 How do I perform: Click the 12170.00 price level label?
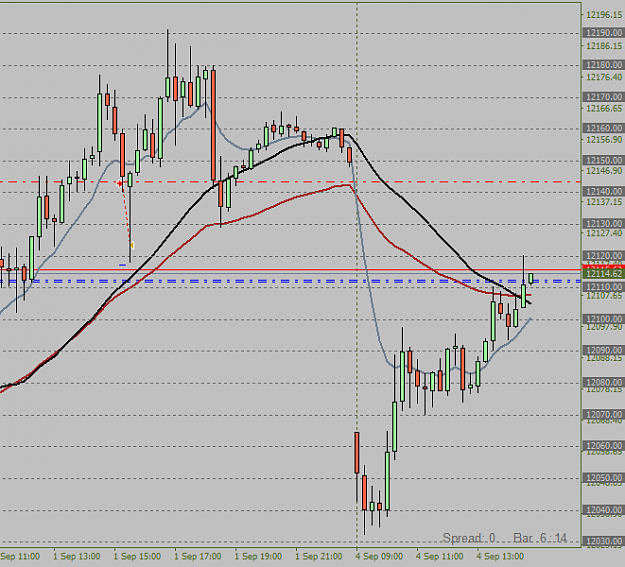[603, 97]
